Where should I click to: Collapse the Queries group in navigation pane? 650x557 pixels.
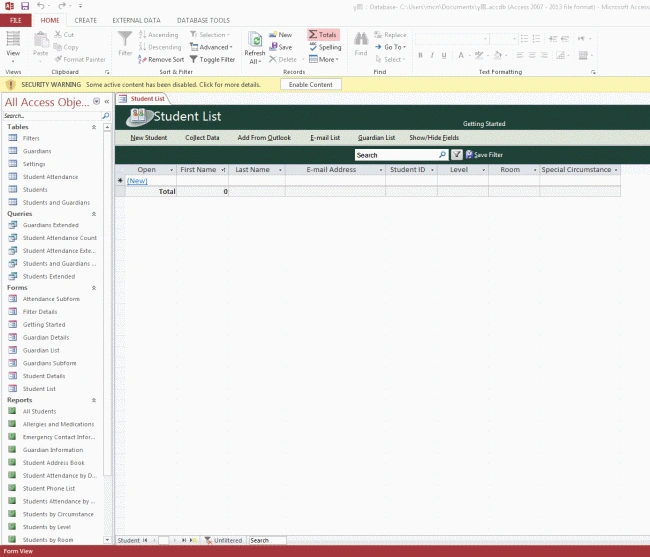(x=94, y=214)
